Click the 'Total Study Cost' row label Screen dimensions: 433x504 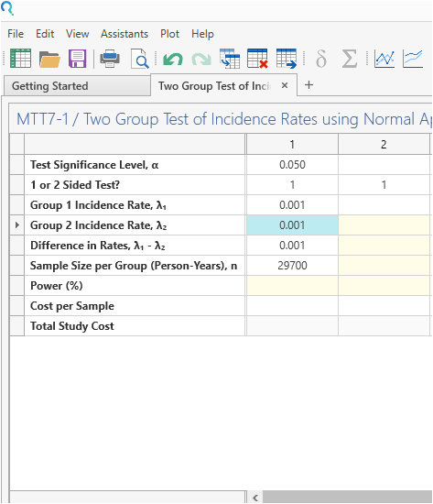point(72,326)
